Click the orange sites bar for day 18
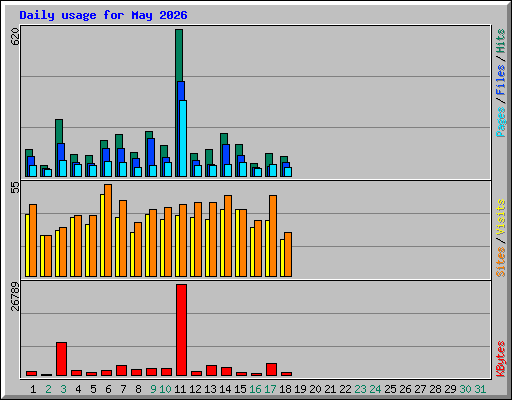Screen dimensions: 512x400 tap(288, 254)
